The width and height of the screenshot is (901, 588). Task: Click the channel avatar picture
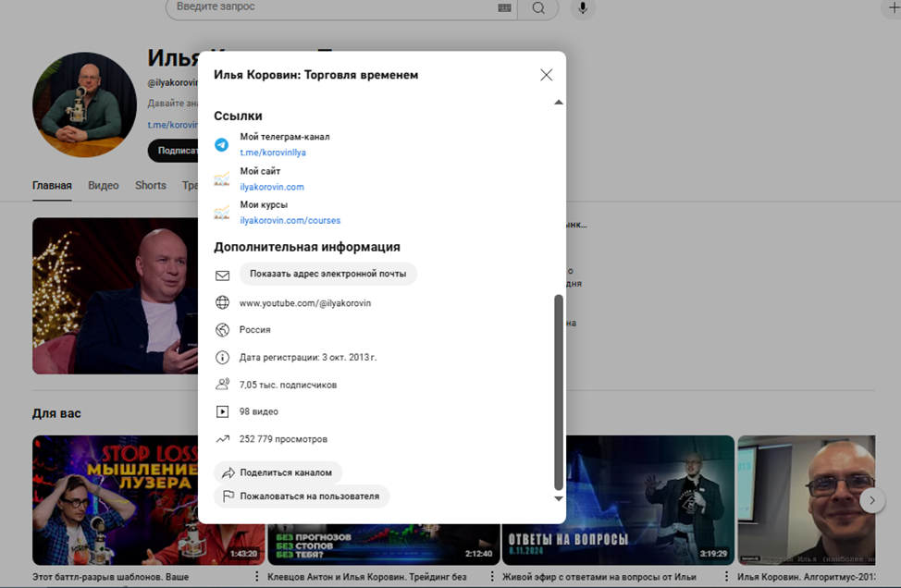click(84, 104)
